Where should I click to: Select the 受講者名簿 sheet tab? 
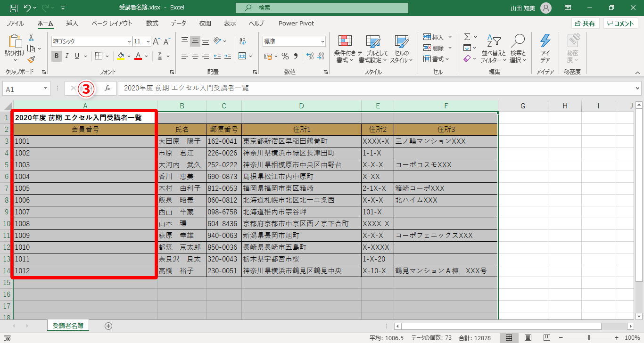[x=68, y=326]
